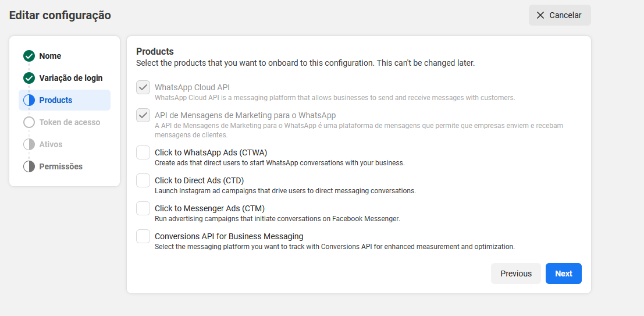Click the X icon on Cancelar button
The height and width of the screenshot is (316, 644).
(x=540, y=15)
